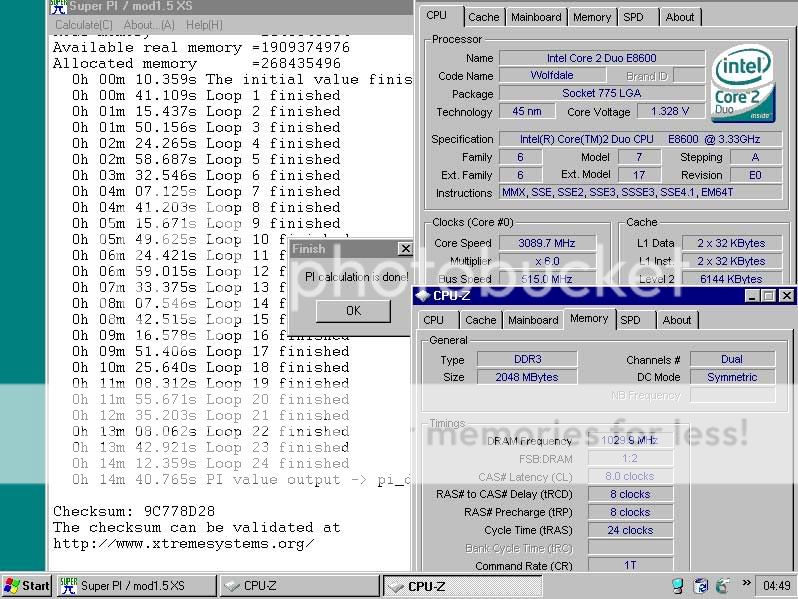Image resolution: width=798 pixels, height=599 pixels.
Task: Open the Help(H) menu in Super PI
Action: 204,25
